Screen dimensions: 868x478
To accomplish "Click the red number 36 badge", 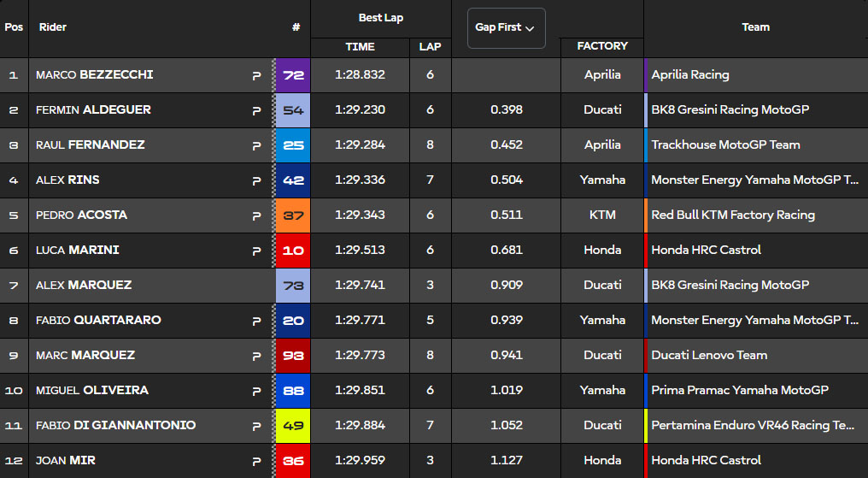I will click(293, 460).
